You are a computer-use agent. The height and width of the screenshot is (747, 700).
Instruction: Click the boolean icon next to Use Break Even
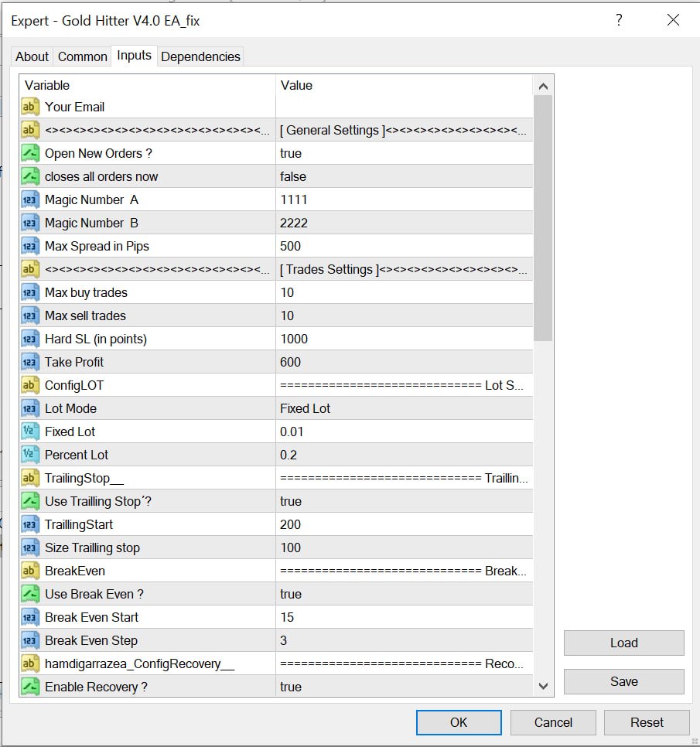(x=30, y=594)
